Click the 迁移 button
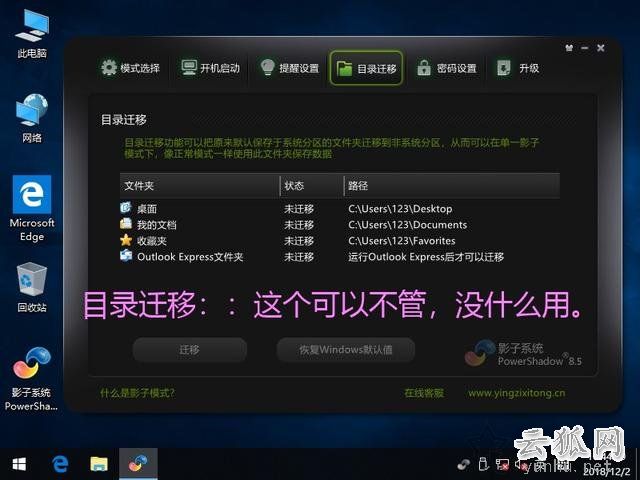This screenshot has height=480, width=640. coord(189,349)
